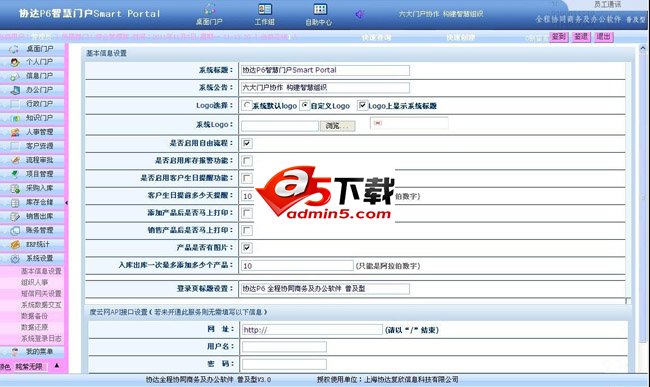Open 数据还原 submenu item

pyautogui.click(x=35, y=327)
